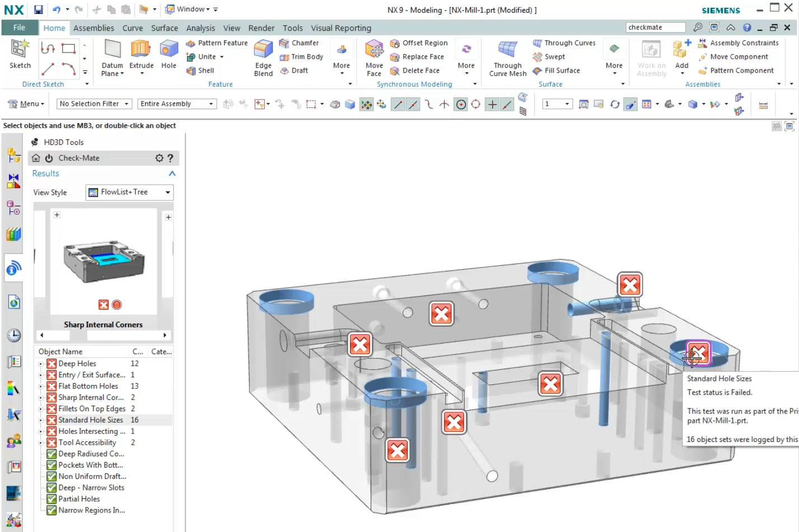The width and height of the screenshot is (799, 532).
Task: Click the checkmate command finder search field
Action: pos(655,27)
